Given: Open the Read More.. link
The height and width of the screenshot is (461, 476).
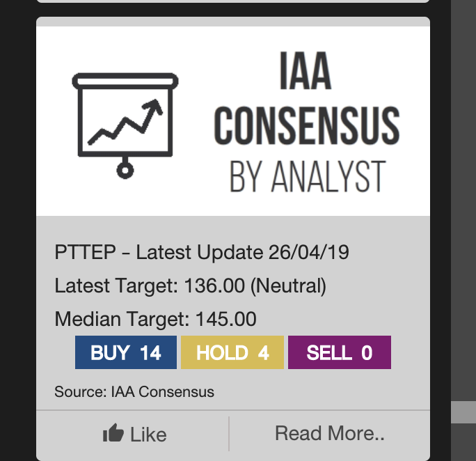Looking at the screenshot, I should [329, 433].
